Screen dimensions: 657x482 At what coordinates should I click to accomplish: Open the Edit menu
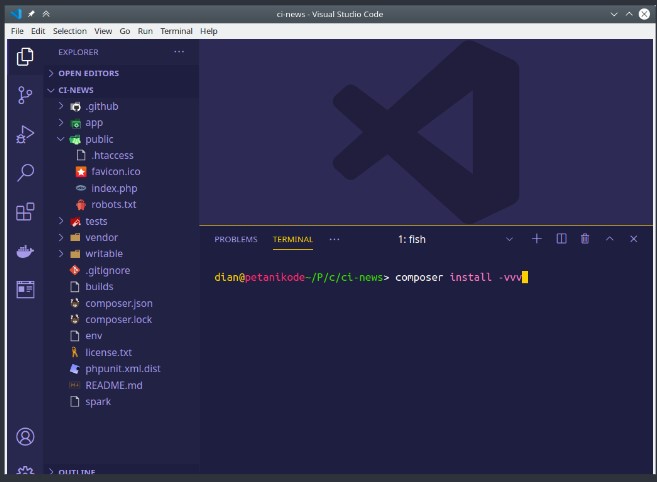tap(38, 31)
